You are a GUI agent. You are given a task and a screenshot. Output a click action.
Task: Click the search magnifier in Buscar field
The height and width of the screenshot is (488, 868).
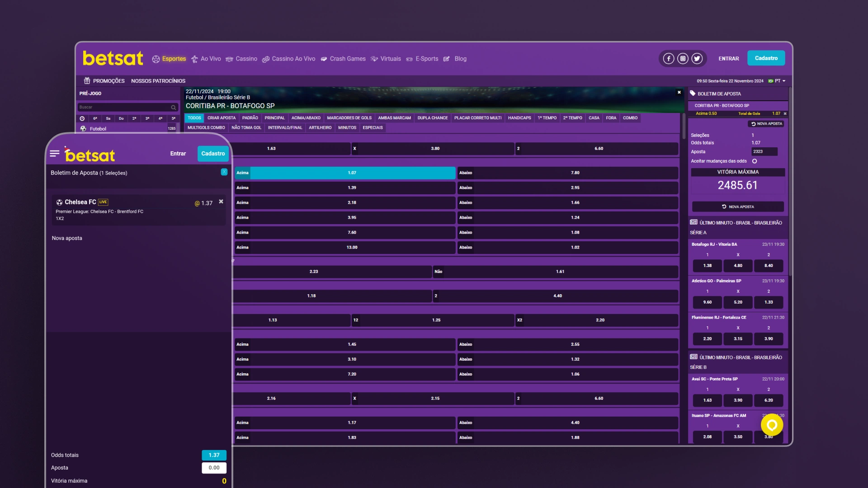[173, 108]
